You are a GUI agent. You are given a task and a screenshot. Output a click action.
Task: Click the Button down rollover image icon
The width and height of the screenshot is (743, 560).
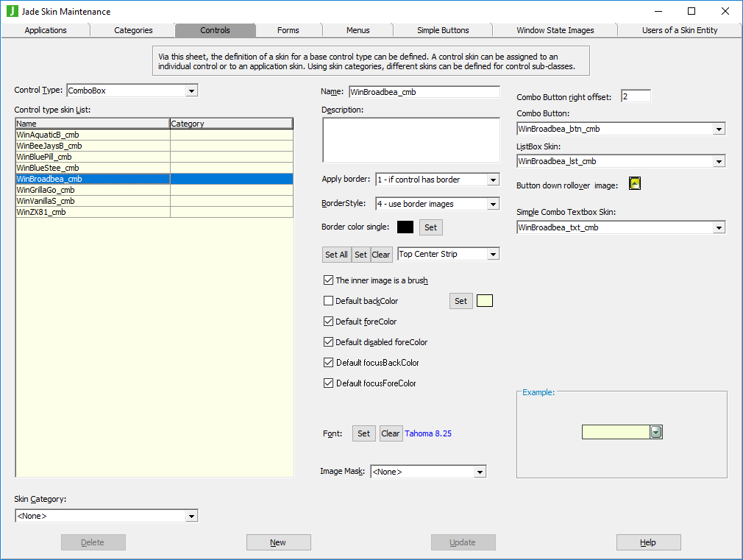pos(635,184)
